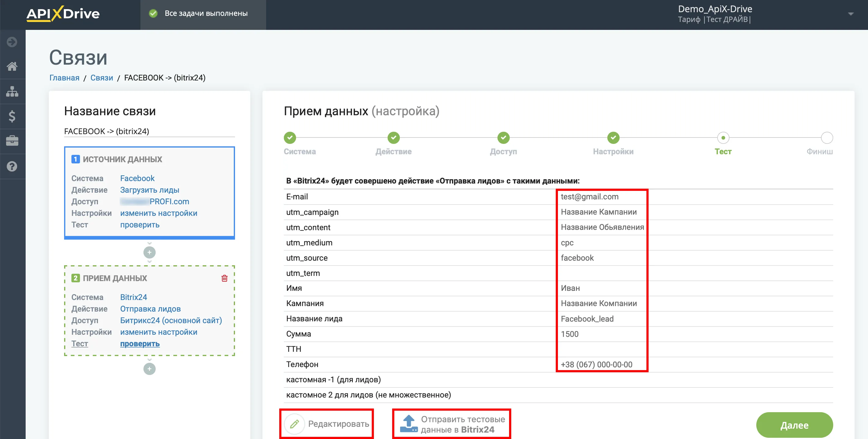Screen dimensions: 868x439
Task: Click the test@gmail.com value
Action: pos(589,197)
